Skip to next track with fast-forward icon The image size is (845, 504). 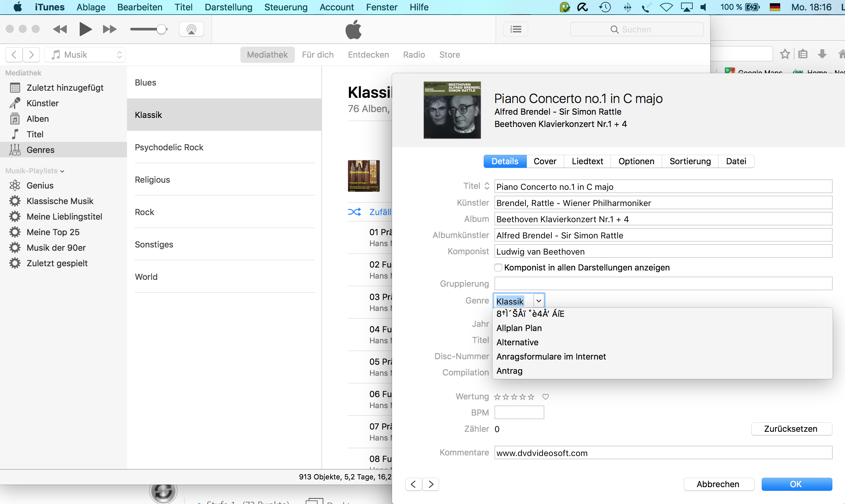[110, 29]
